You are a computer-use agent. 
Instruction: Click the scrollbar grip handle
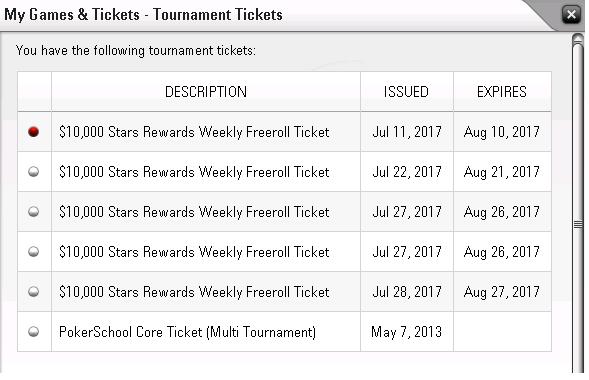tap(578, 225)
